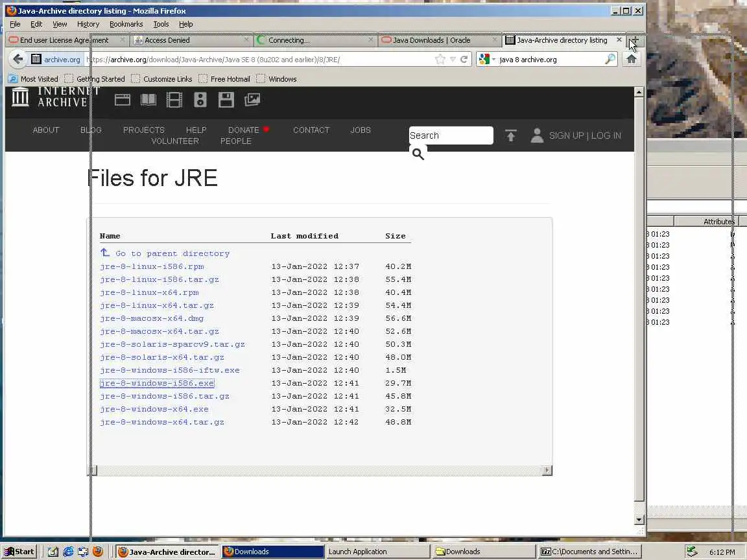Open the Texts book icon
Image resolution: width=747 pixels, height=560 pixels.
(x=148, y=100)
